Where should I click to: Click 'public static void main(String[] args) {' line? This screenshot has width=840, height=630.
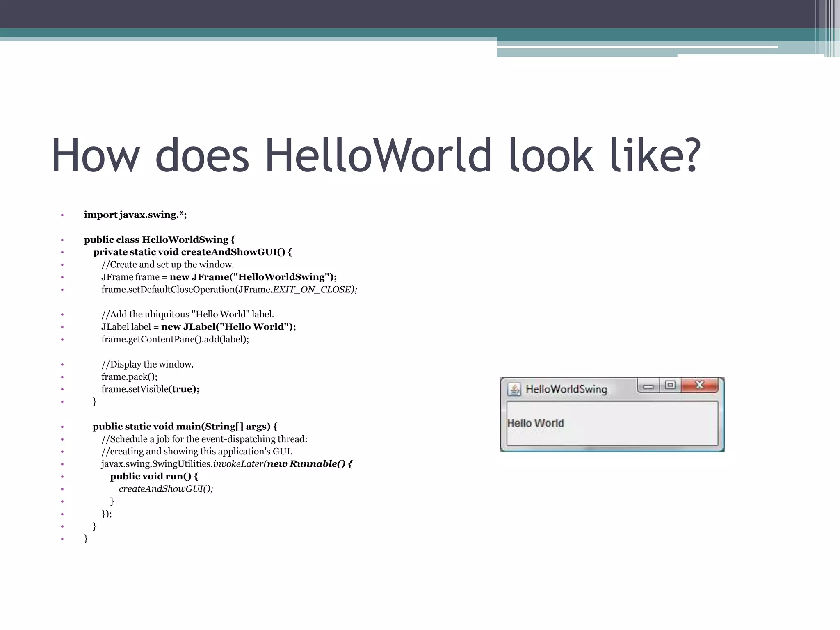(x=185, y=427)
